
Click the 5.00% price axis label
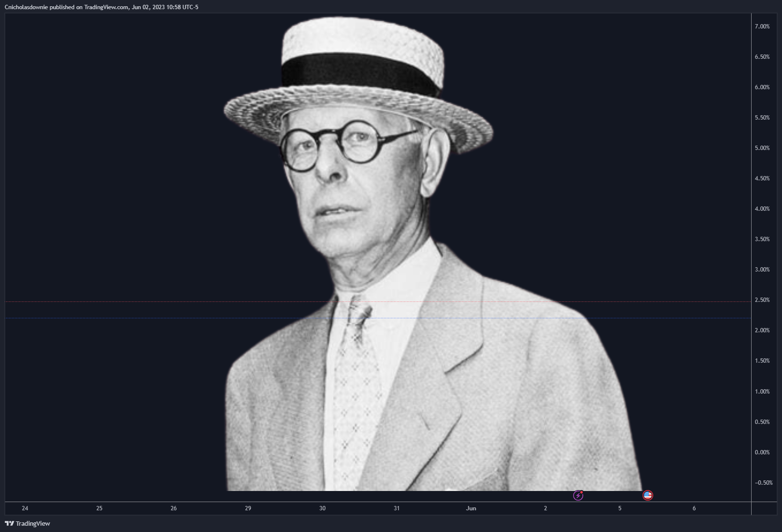[x=762, y=148]
